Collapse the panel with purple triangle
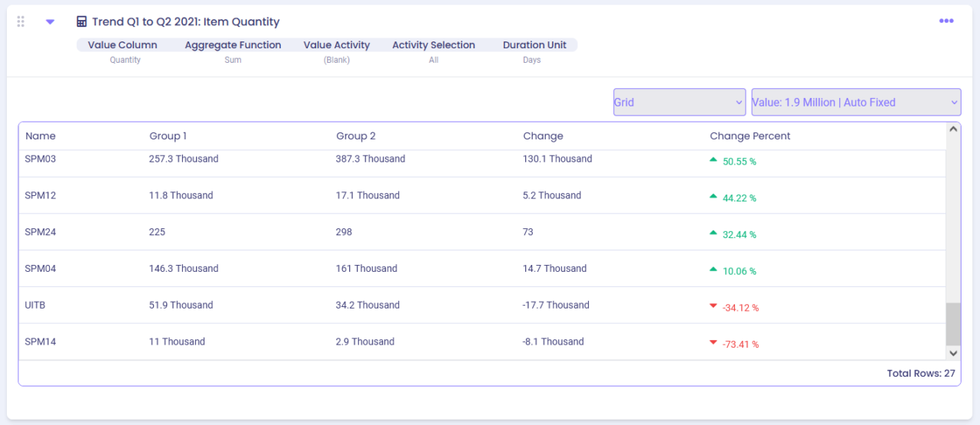Viewport: 980px width, 425px height. (50, 22)
